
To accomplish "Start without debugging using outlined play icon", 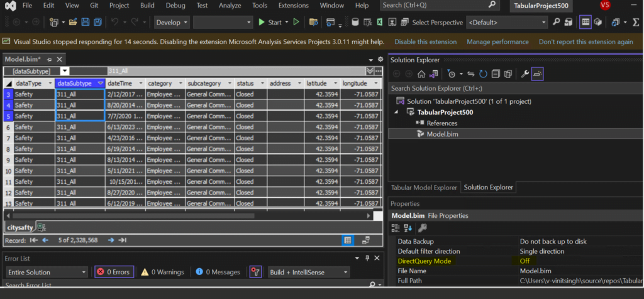I will [296, 22].
